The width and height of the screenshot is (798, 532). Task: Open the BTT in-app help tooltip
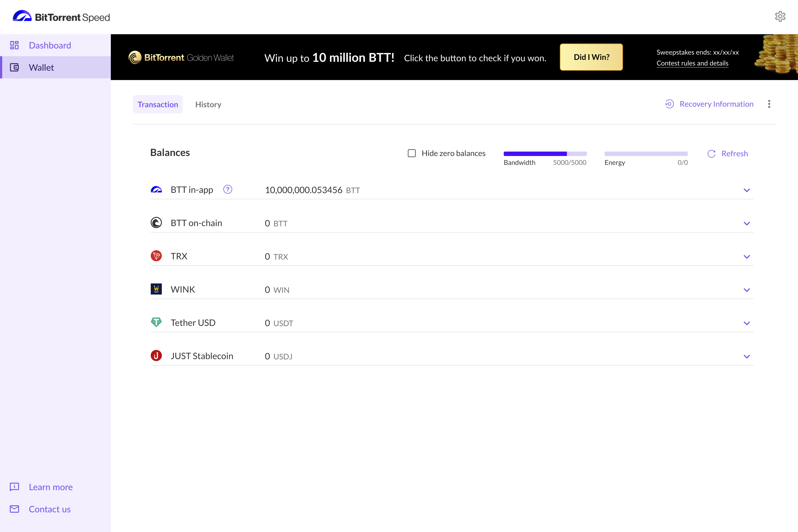pos(228,190)
